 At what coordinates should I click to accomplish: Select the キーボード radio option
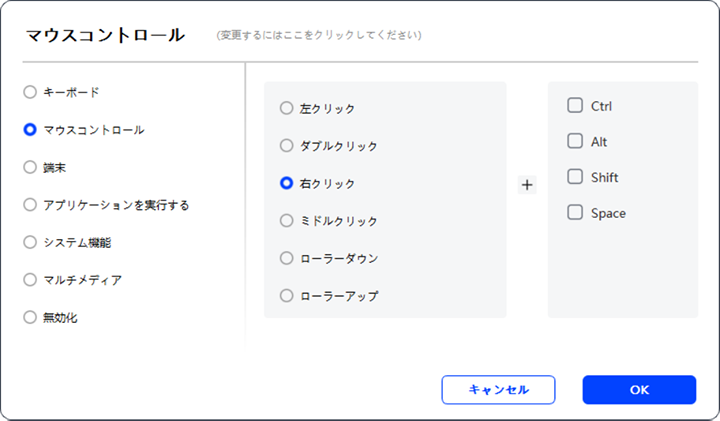click(x=30, y=92)
